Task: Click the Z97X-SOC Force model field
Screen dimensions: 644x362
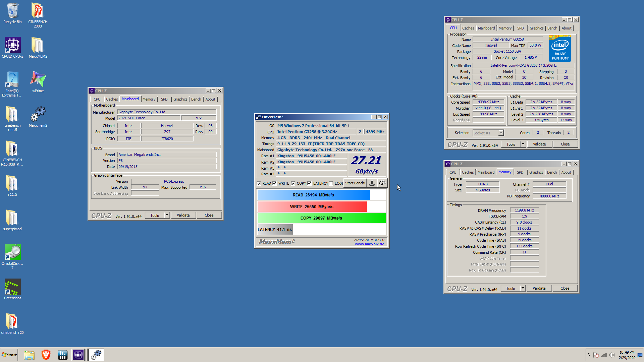Action: point(149,118)
